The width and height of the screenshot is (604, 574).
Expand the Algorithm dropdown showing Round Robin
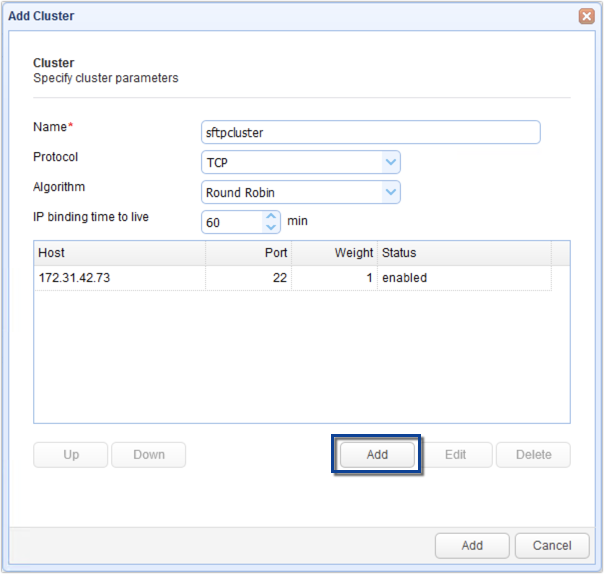coord(390,192)
